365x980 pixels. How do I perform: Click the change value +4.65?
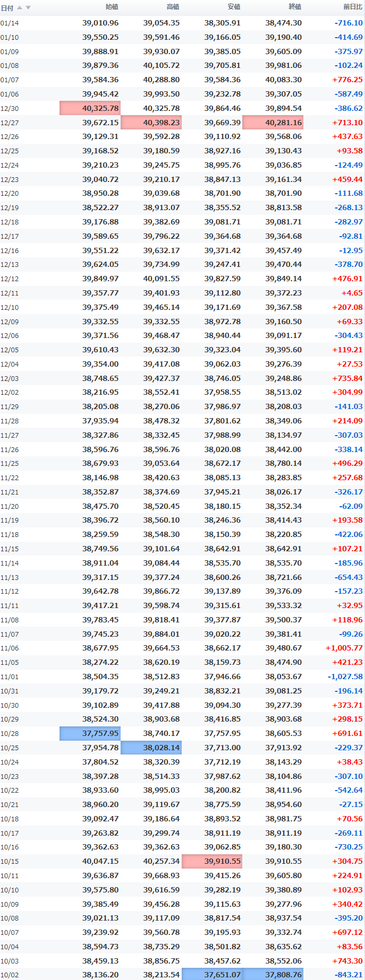[352, 293]
